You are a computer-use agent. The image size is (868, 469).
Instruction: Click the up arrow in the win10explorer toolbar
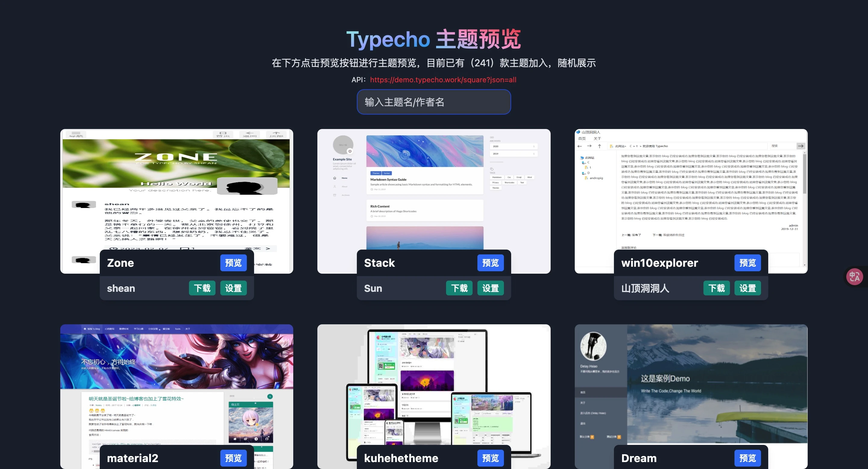(599, 146)
